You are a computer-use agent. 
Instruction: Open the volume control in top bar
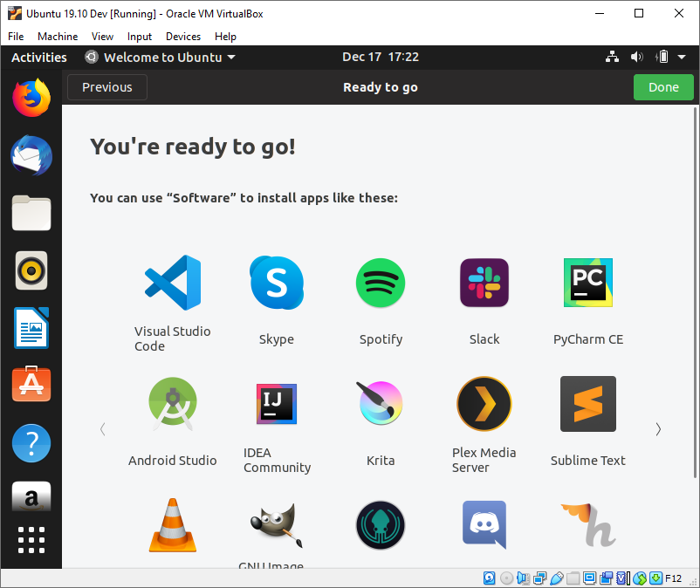click(637, 58)
